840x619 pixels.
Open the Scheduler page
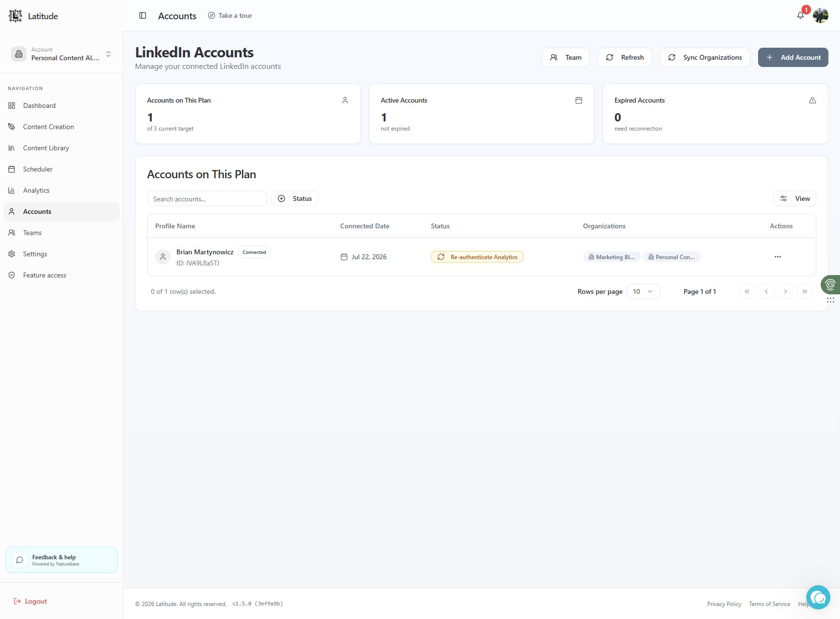tap(62, 169)
